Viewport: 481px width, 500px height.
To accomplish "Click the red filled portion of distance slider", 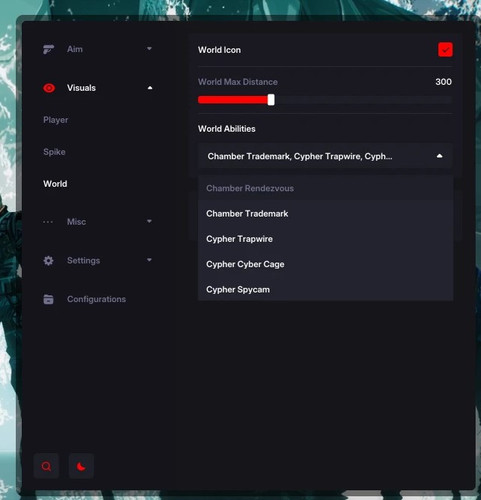I will [233, 100].
